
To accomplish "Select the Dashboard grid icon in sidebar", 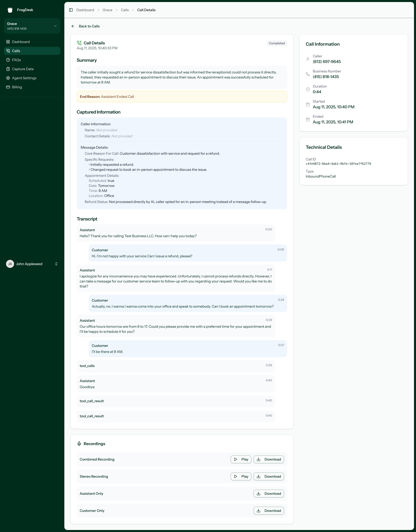I will click(8, 42).
